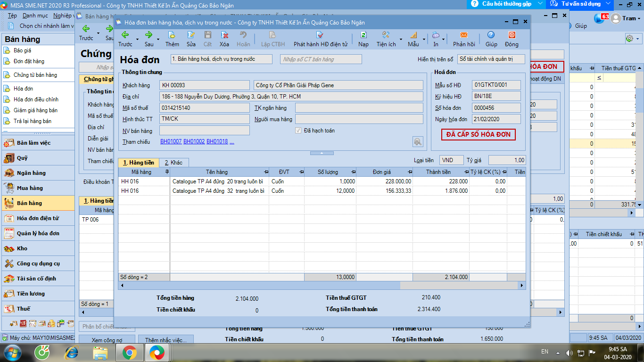Click the Xóa (delete) toolbar icon
Image resolution: width=644 pixels, height=362 pixels.
[224, 35]
